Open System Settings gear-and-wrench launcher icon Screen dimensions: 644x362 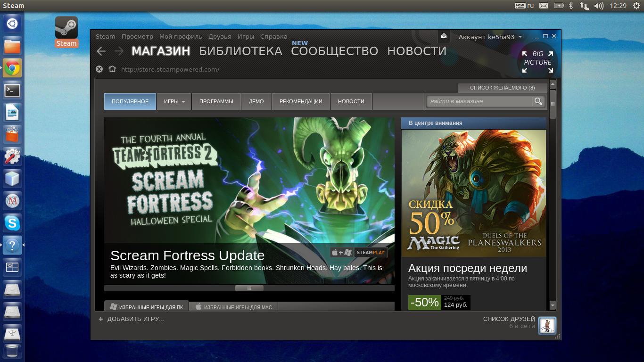click(x=12, y=156)
